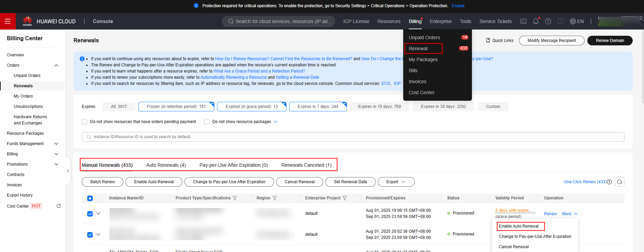Screen dimensions: 644x252
Task: Click the Huawei Cloud logo
Action: (49, 21)
